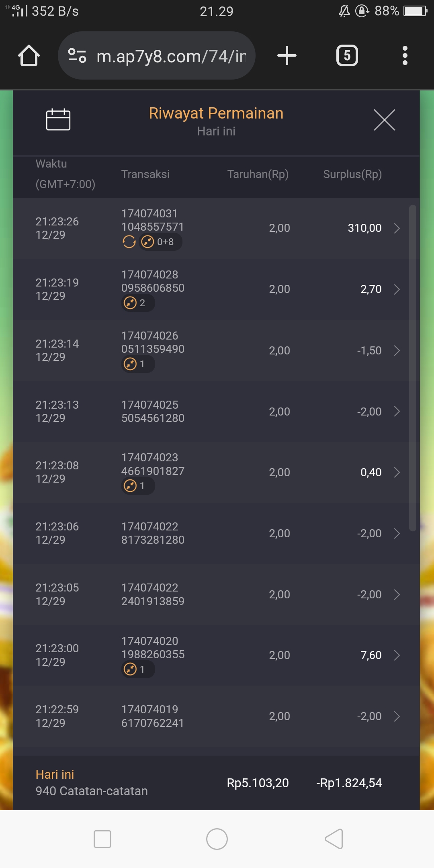Viewport: 434px width, 868px height.
Task: Click the history list scrollbar
Action: pyautogui.click(x=412, y=368)
